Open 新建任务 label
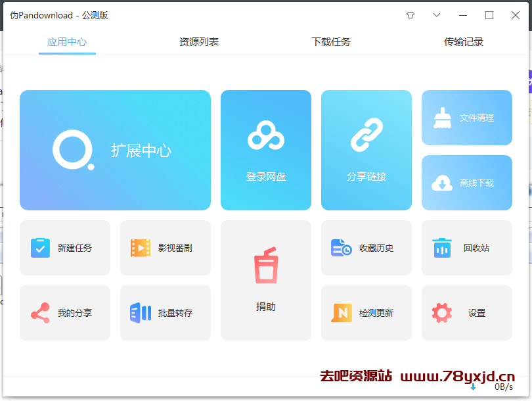This screenshot has width=532, height=401. 75,248
